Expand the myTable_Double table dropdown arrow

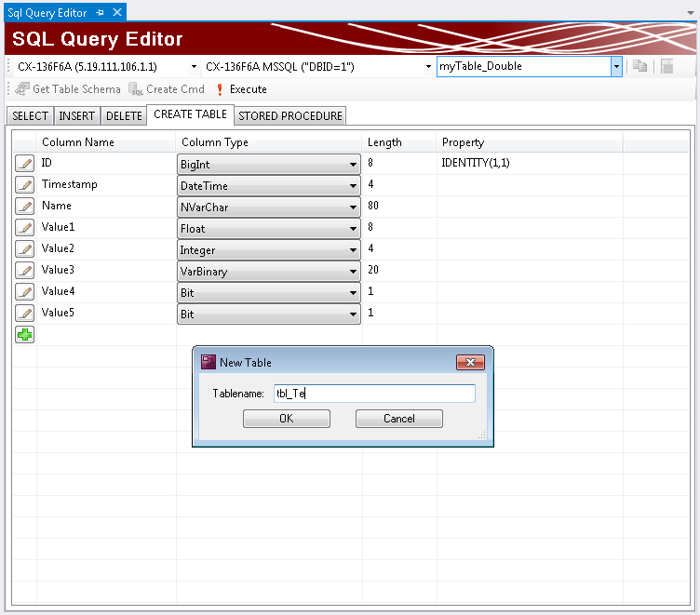616,66
